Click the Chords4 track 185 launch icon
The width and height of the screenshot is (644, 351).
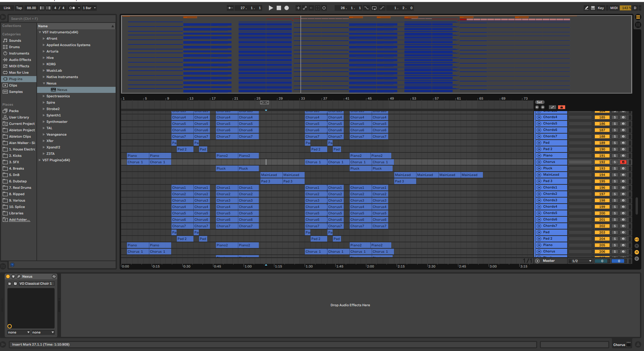tap(539, 117)
